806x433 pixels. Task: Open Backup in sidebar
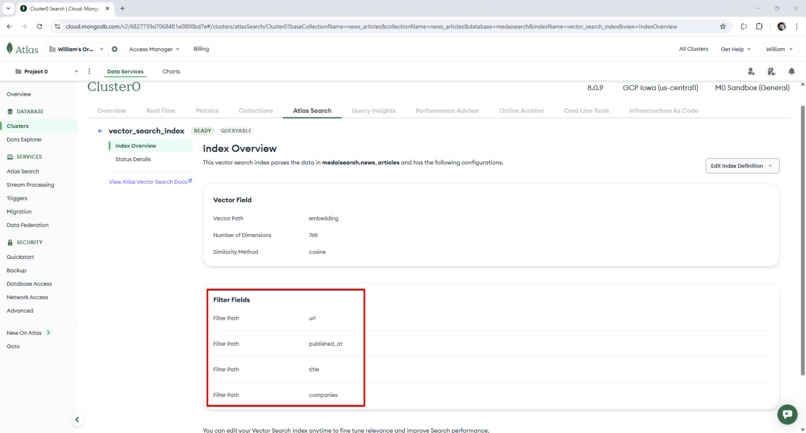pyautogui.click(x=16, y=270)
